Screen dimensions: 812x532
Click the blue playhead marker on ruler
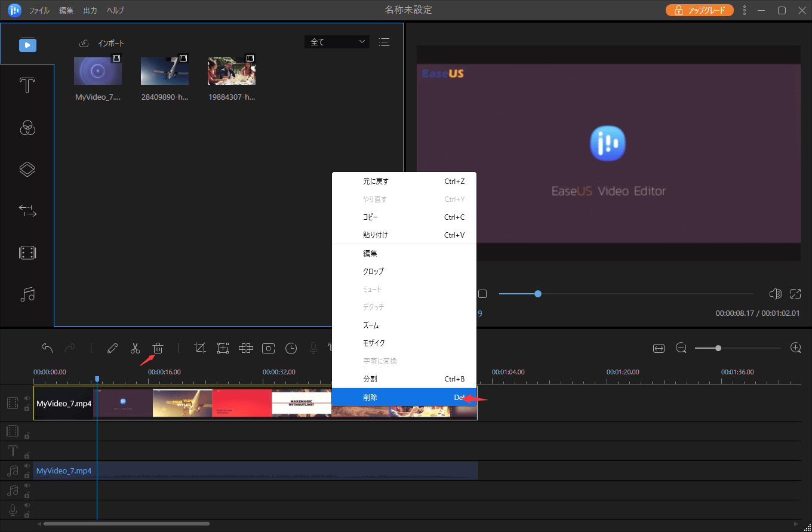pos(97,380)
